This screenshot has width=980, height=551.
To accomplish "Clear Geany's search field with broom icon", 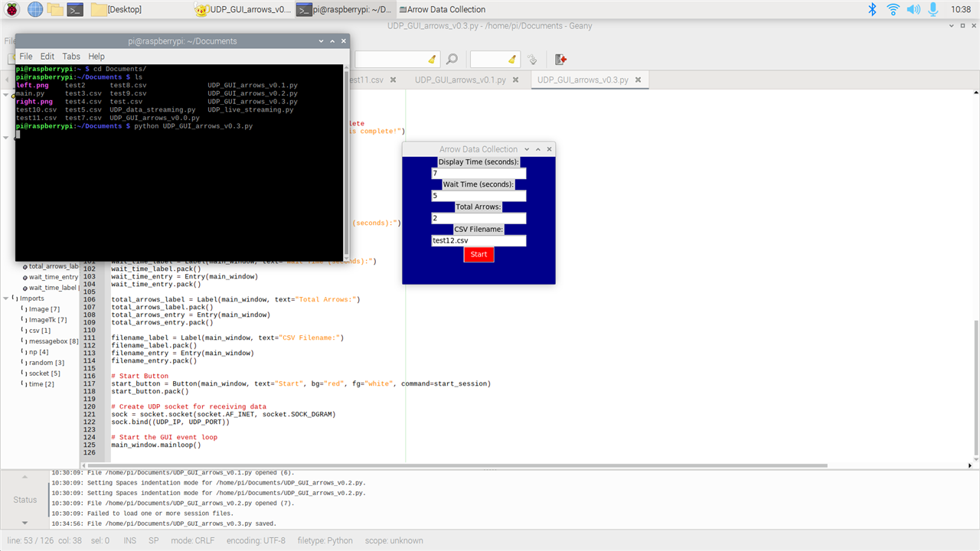I will tap(432, 59).
